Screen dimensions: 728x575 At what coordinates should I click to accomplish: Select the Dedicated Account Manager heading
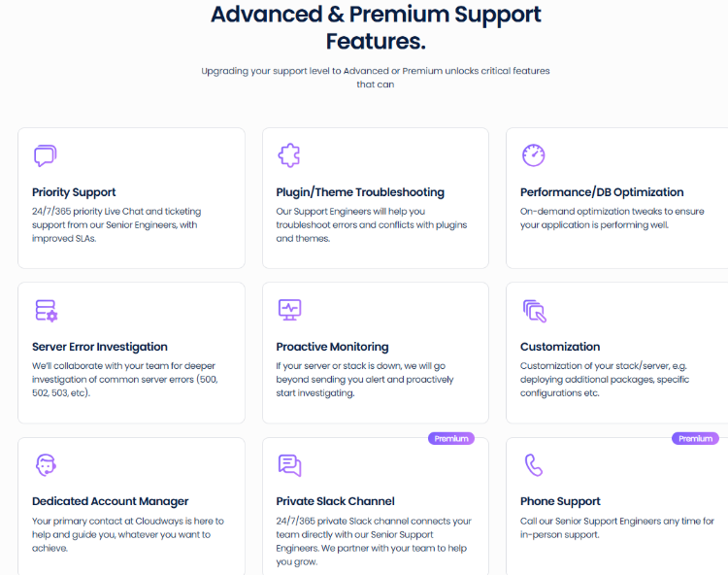coord(110,501)
